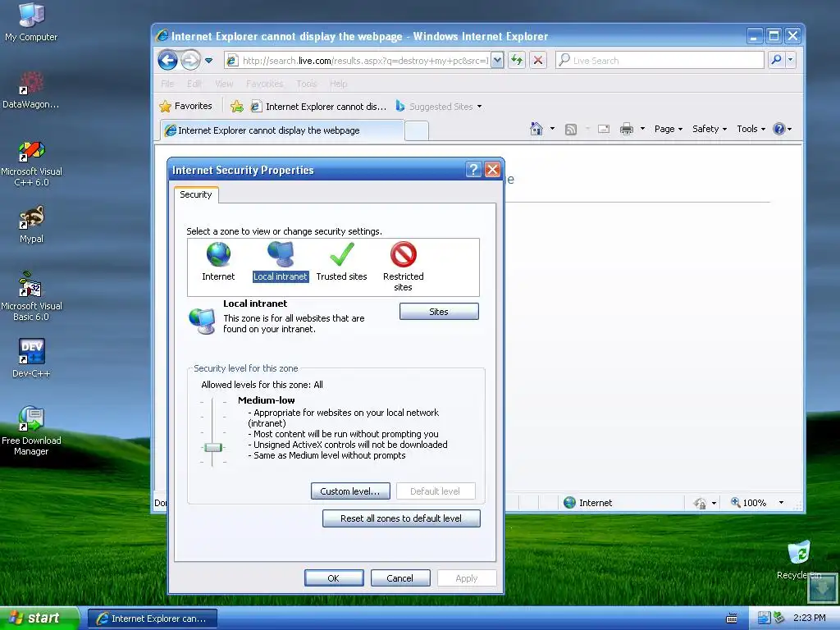The width and height of the screenshot is (840, 630).
Task: Select the Security tab in dialog
Action: [x=195, y=194]
